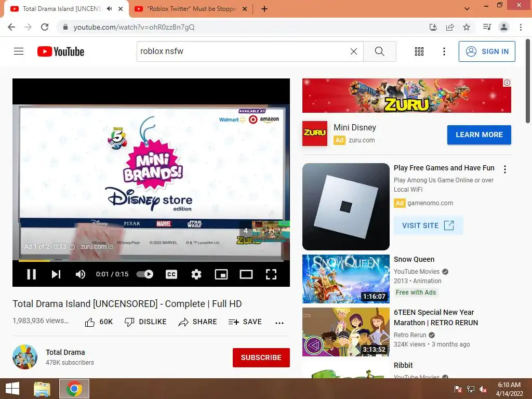The image size is (532, 399).
Task: Open Snow Queen movie thumbnail
Action: click(x=345, y=279)
